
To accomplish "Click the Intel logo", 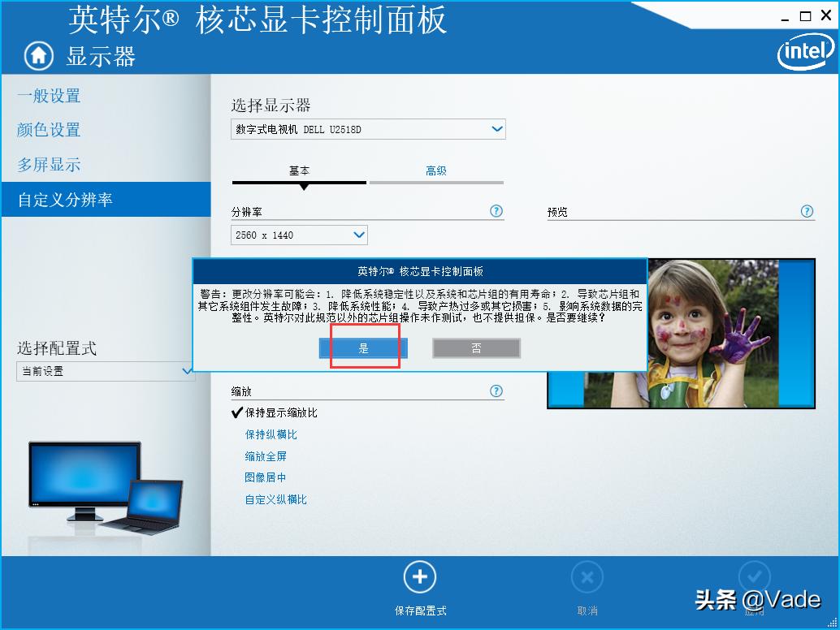I will (804, 54).
